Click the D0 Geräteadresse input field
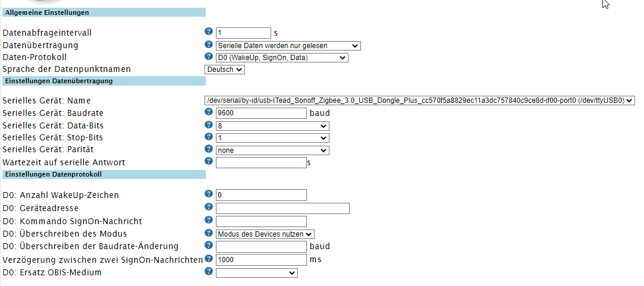The width and height of the screenshot is (644, 286). (282, 208)
